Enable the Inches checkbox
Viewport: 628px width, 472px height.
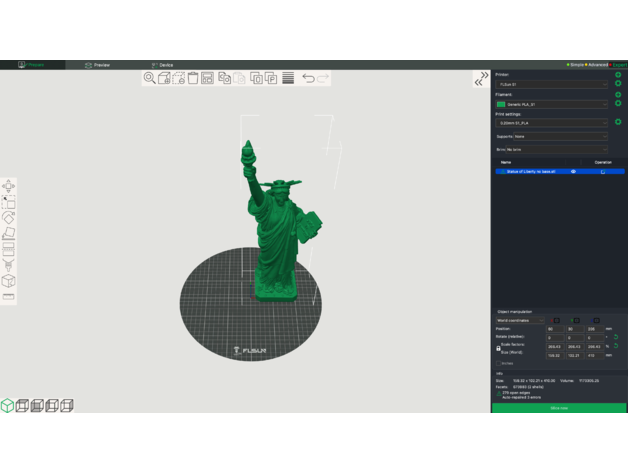[500, 363]
